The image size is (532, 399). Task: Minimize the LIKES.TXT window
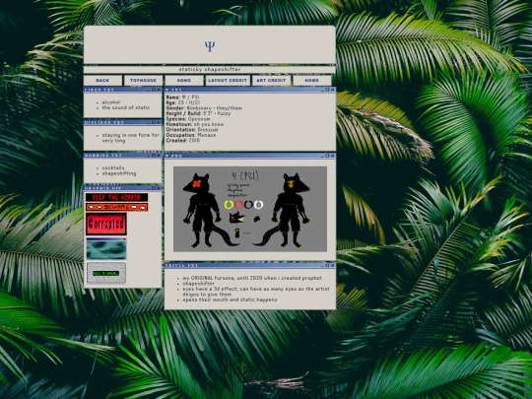click(149, 90)
